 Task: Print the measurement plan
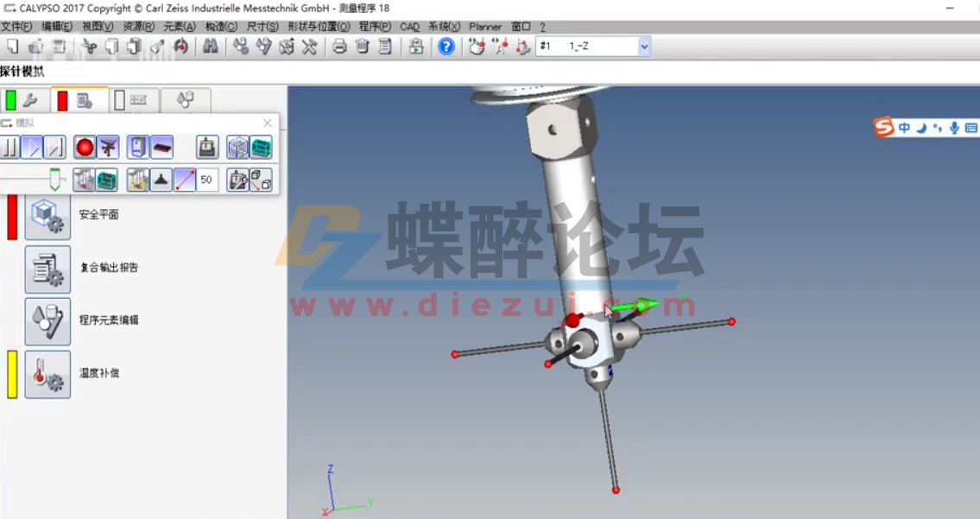coord(338,47)
